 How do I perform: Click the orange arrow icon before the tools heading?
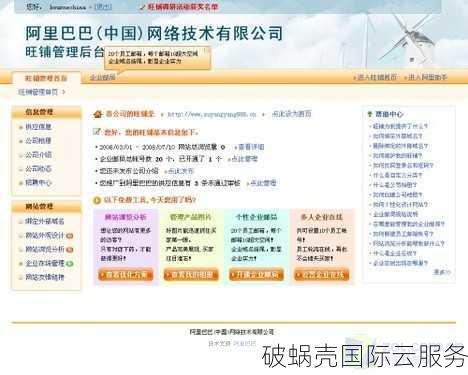(x=97, y=200)
